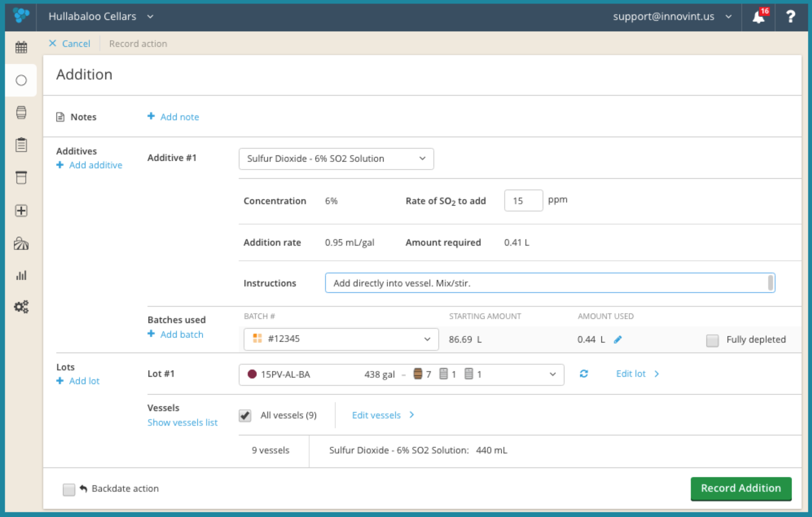This screenshot has height=517, width=812.
Task: Click the plus icon beside Add additive
Action: pos(60,165)
